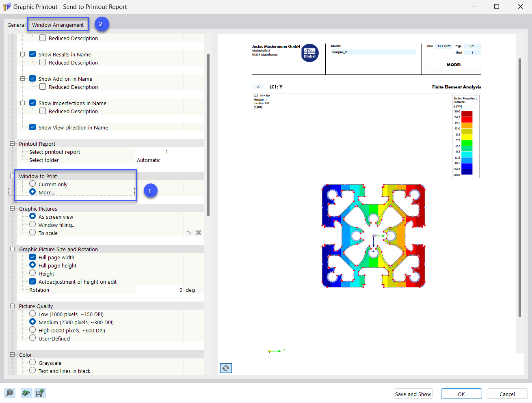Enable Reduced Description under Show Results in Name
This screenshot has height=403, width=532.
(x=42, y=62)
